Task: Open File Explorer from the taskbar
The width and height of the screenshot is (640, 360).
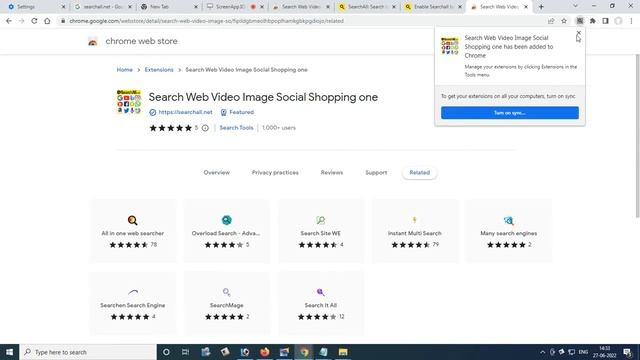Action: [343, 352]
